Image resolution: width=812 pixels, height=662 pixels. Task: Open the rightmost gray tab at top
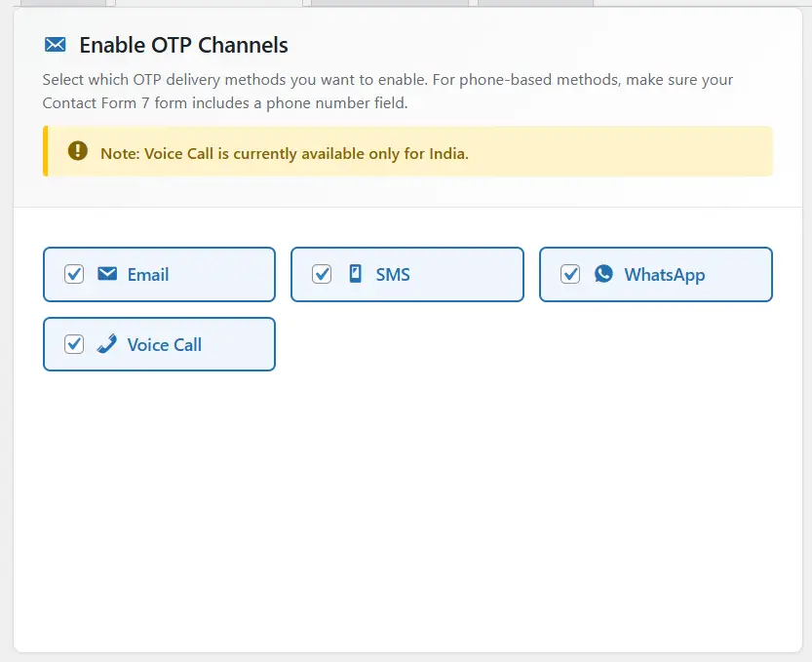tap(535, 3)
